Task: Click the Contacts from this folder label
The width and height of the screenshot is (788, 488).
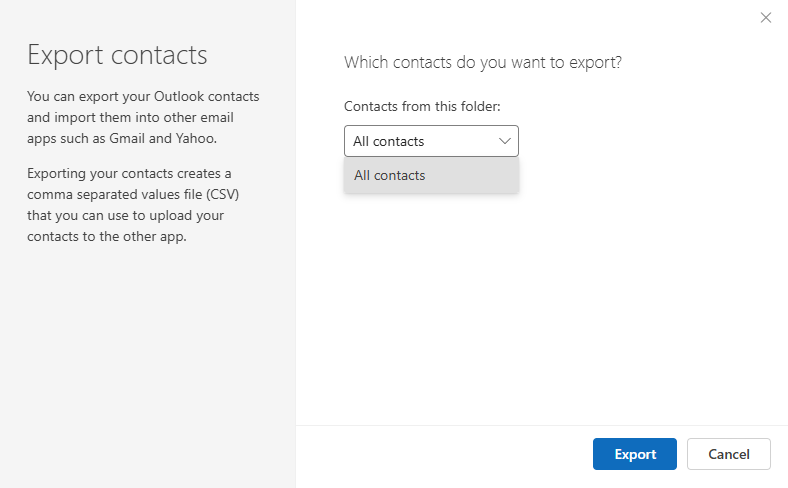Action: [422, 106]
